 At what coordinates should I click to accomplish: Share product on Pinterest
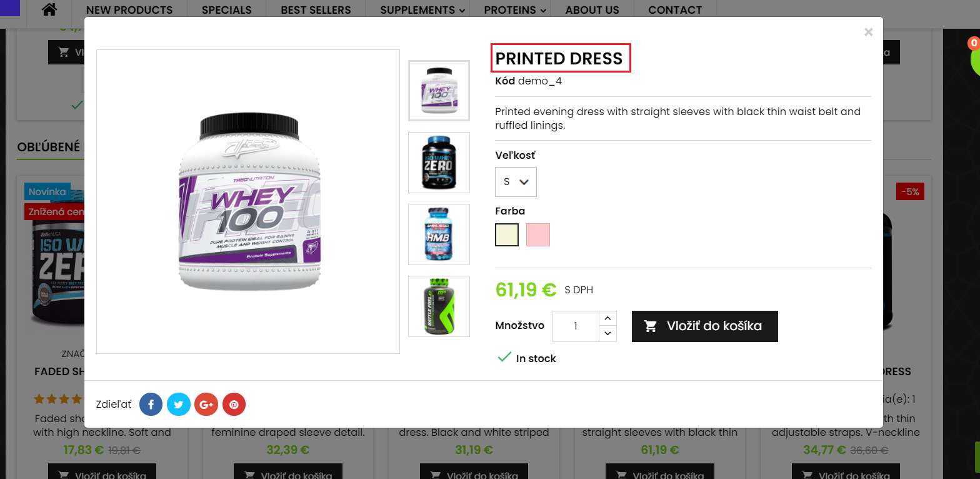click(x=234, y=405)
